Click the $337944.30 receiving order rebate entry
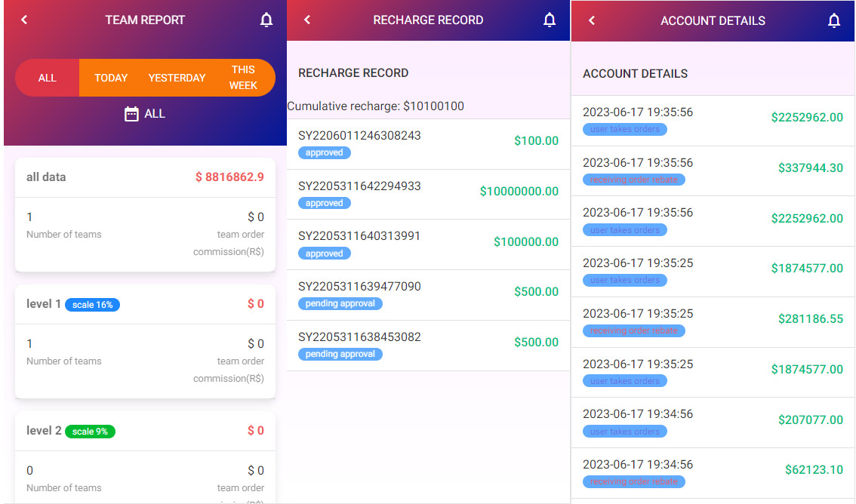The image size is (856, 504). click(x=713, y=171)
